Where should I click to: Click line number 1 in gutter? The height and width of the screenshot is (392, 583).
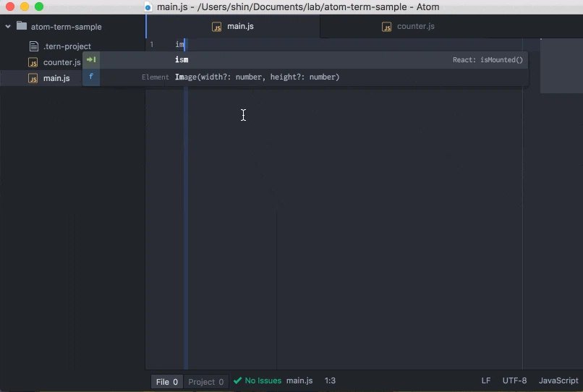[x=152, y=45]
